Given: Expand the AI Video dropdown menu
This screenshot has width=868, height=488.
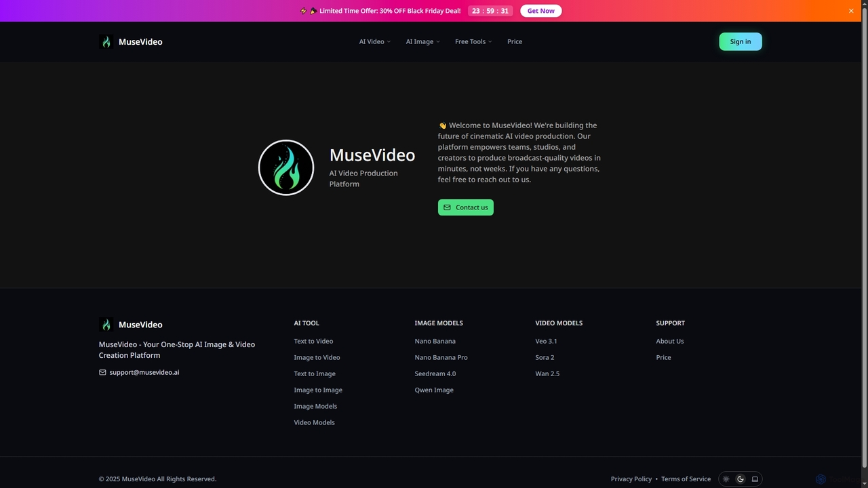Looking at the screenshot, I should point(375,42).
